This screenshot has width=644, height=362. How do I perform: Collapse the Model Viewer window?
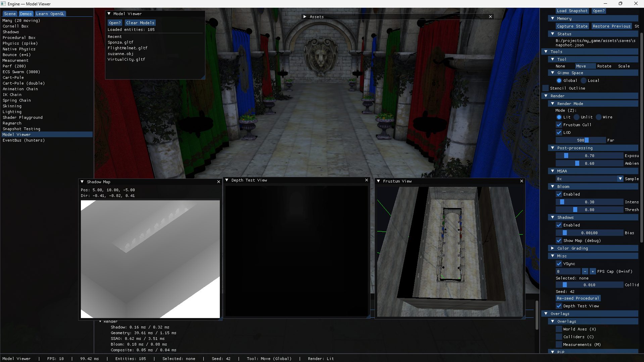pyautogui.click(x=109, y=14)
